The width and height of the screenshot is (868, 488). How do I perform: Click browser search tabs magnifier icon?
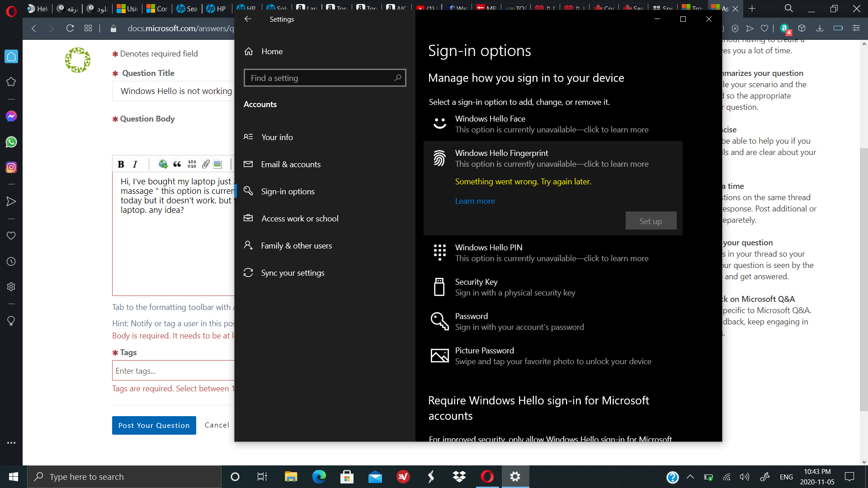coord(788,8)
